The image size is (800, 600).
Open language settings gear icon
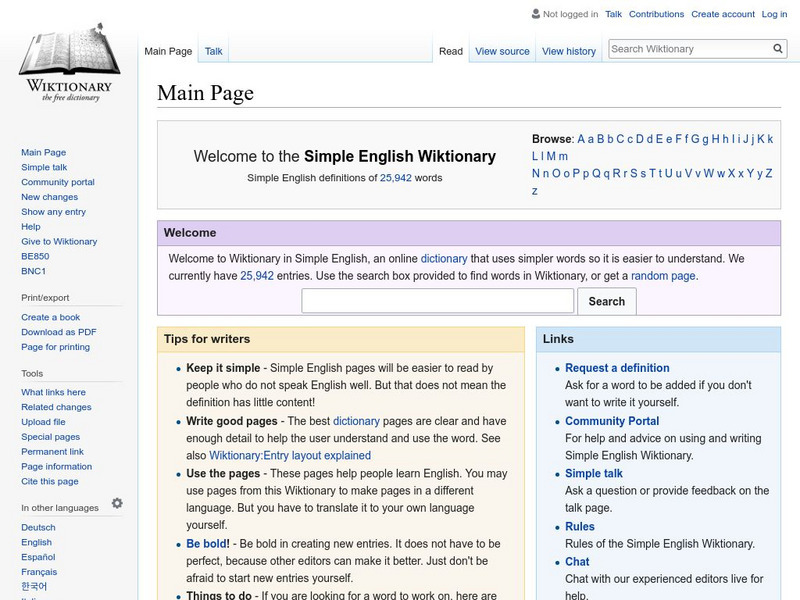click(x=117, y=504)
